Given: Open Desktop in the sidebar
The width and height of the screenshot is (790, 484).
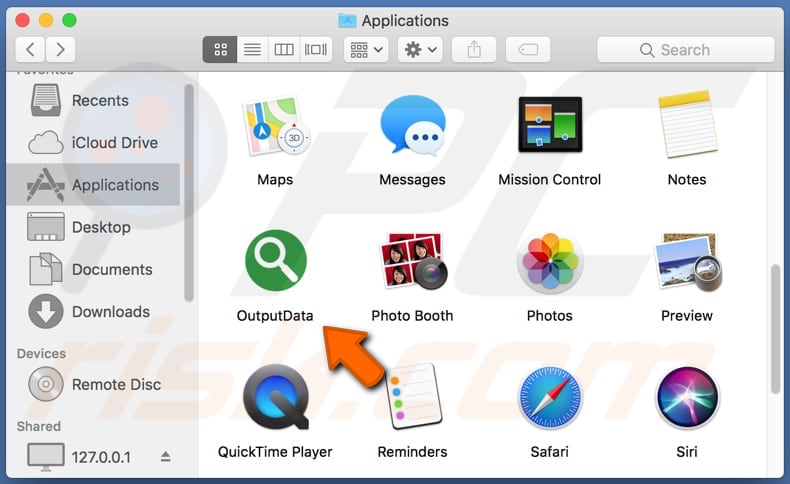Looking at the screenshot, I should tap(93, 227).
